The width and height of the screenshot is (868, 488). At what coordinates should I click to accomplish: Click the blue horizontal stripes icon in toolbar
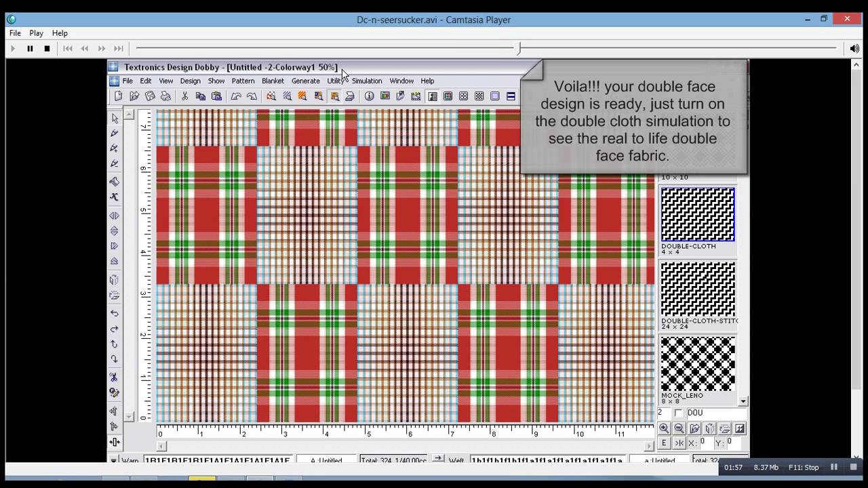(511, 96)
